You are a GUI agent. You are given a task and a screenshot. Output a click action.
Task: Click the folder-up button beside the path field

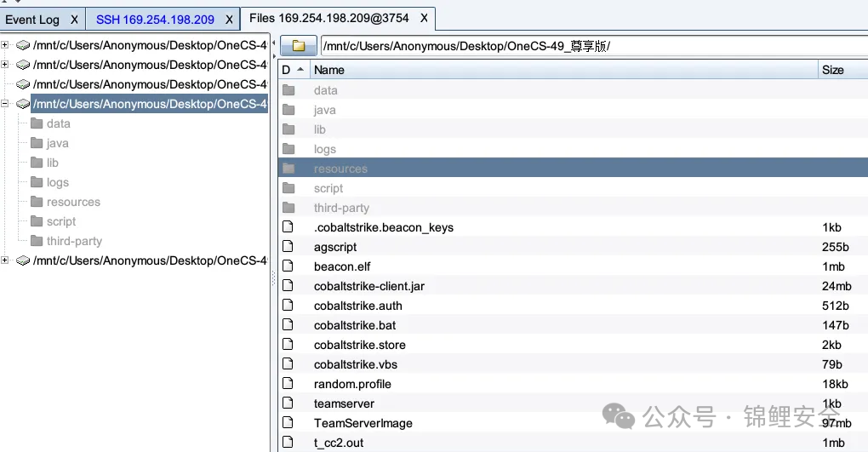click(299, 46)
